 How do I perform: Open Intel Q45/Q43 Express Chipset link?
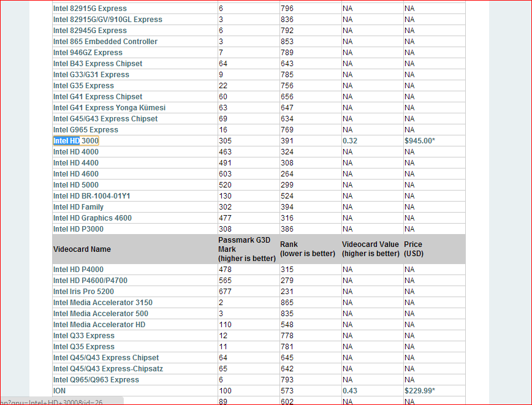[106, 357]
